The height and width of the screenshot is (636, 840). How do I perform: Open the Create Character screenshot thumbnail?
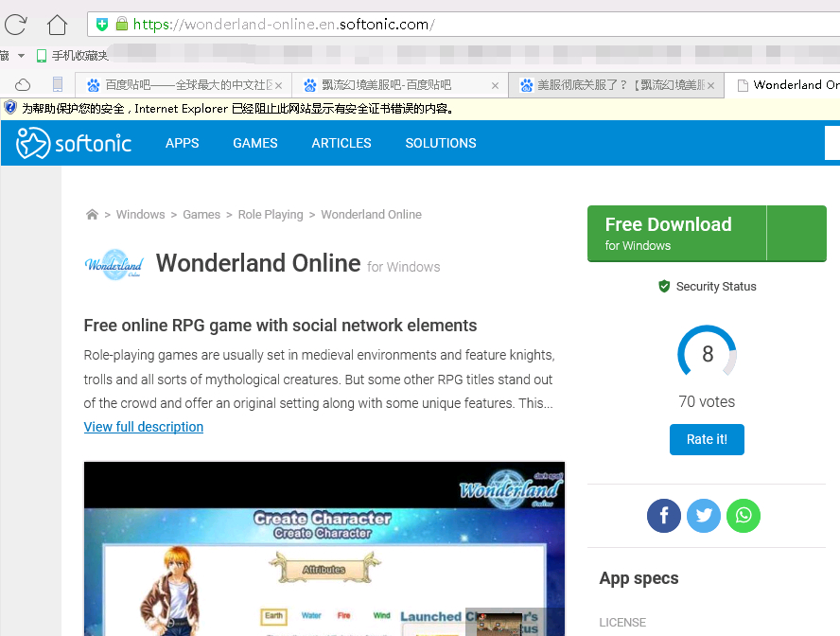(x=324, y=549)
